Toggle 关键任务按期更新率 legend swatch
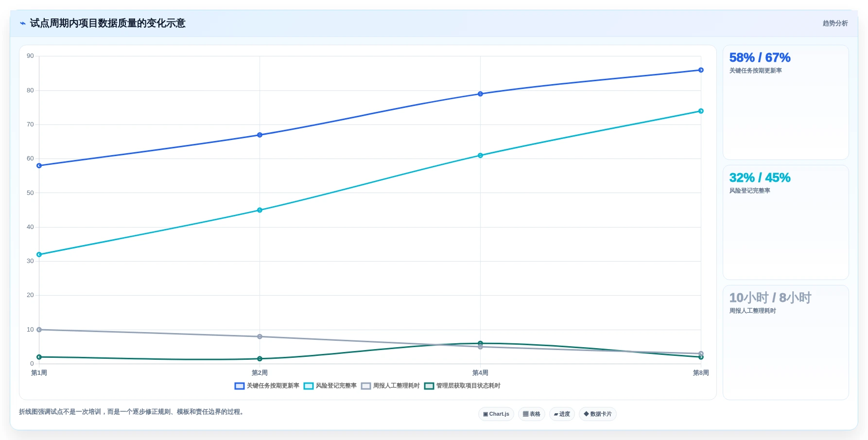This screenshot has width=868, height=440. 240,386
